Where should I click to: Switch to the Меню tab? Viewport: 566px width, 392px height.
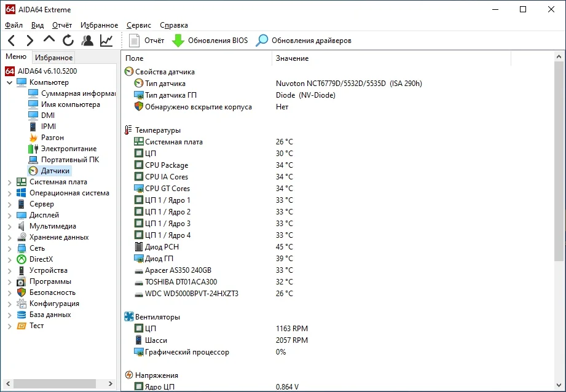[x=16, y=57]
